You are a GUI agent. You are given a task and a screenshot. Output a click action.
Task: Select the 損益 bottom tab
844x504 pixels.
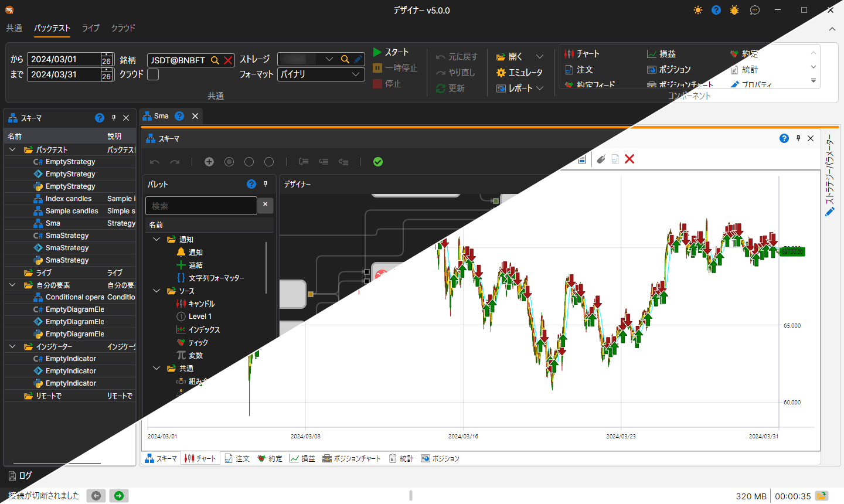point(302,458)
